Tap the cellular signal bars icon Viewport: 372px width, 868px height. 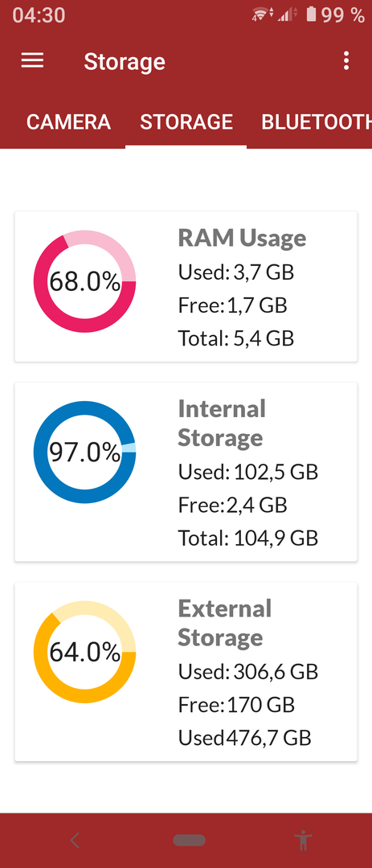coord(288,14)
